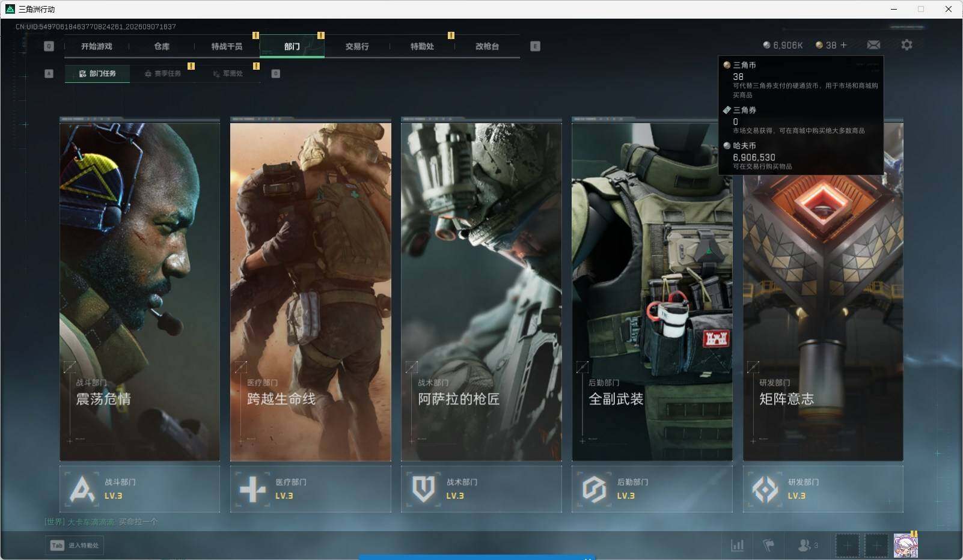This screenshot has width=963, height=560.
Task: Click the world chat message 买命拉一个
Action: click(x=138, y=522)
